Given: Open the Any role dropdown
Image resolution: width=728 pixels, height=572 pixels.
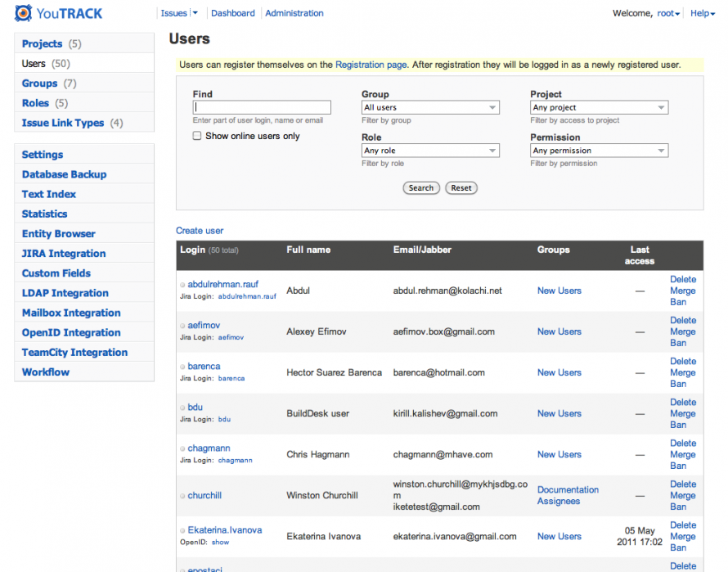Looking at the screenshot, I should click(429, 151).
